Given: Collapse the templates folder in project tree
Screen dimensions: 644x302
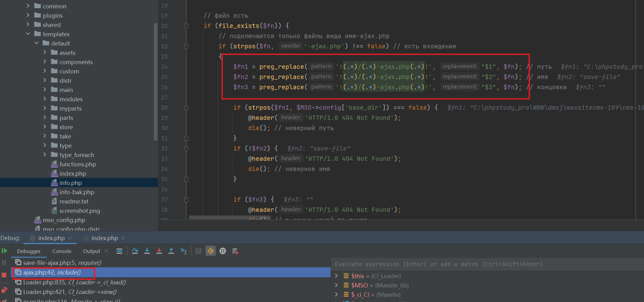Looking at the screenshot, I should [28, 34].
